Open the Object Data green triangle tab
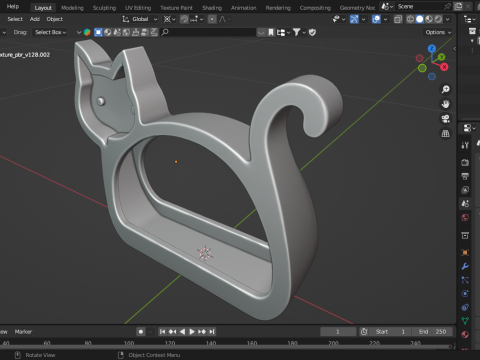 [x=465, y=321]
